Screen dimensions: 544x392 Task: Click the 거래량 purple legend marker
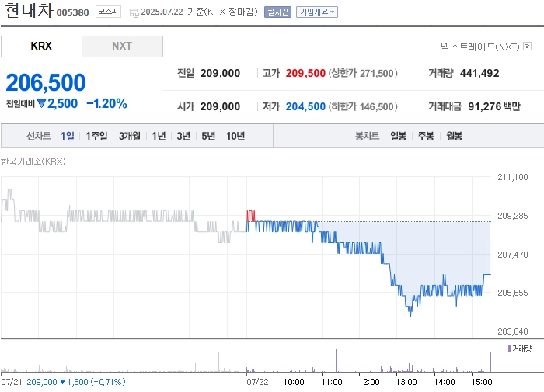coord(509,349)
